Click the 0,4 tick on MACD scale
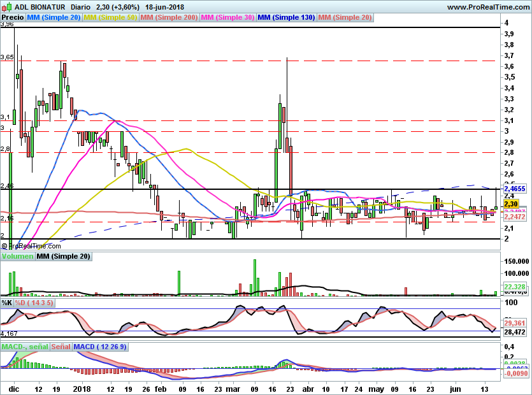532x395 pixels. click(508, 347)
